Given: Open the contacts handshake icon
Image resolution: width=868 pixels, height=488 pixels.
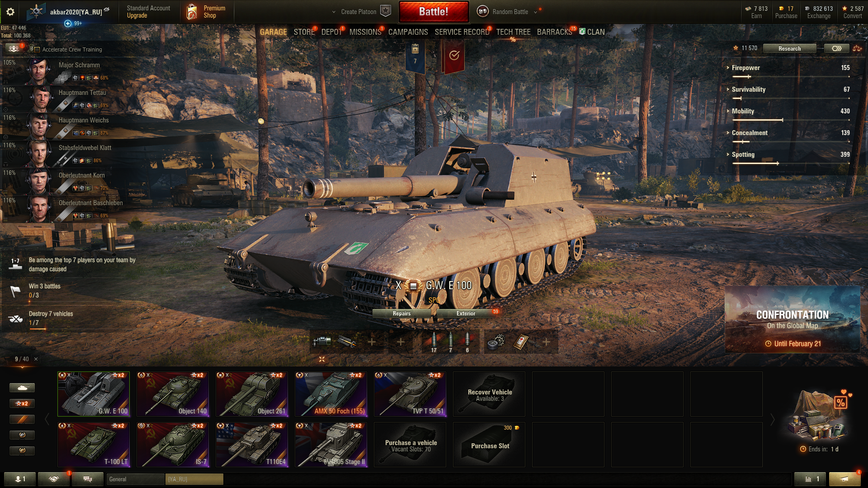Looking at the screenshot, I should (54, 479).
